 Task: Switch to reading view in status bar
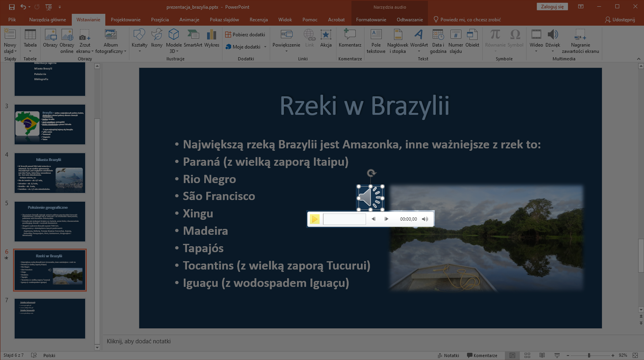tap(542, 355)
